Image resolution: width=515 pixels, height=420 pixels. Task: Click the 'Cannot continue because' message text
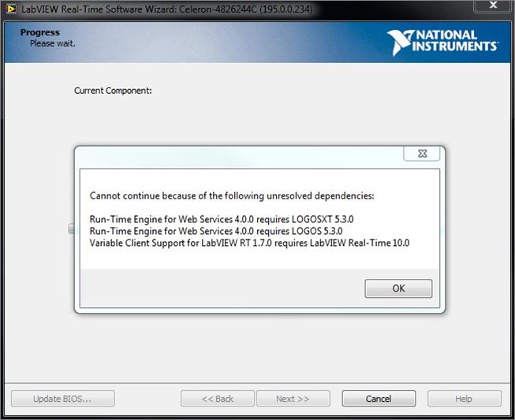point(232,196)
